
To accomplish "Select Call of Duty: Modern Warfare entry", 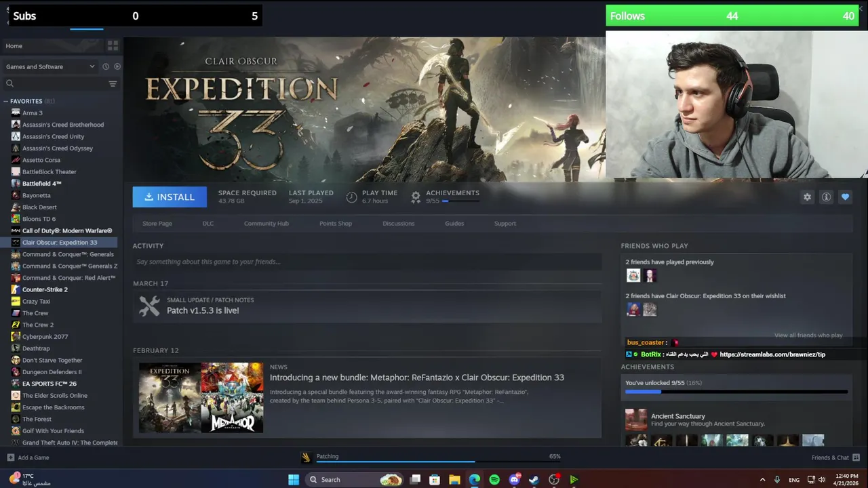I will 67,230.
